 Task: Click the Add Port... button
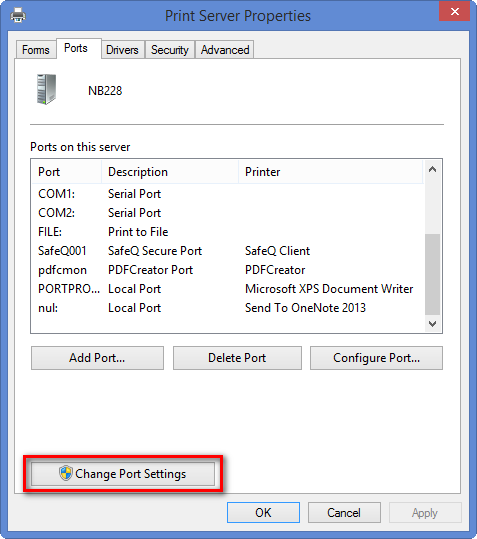[97, 358]
